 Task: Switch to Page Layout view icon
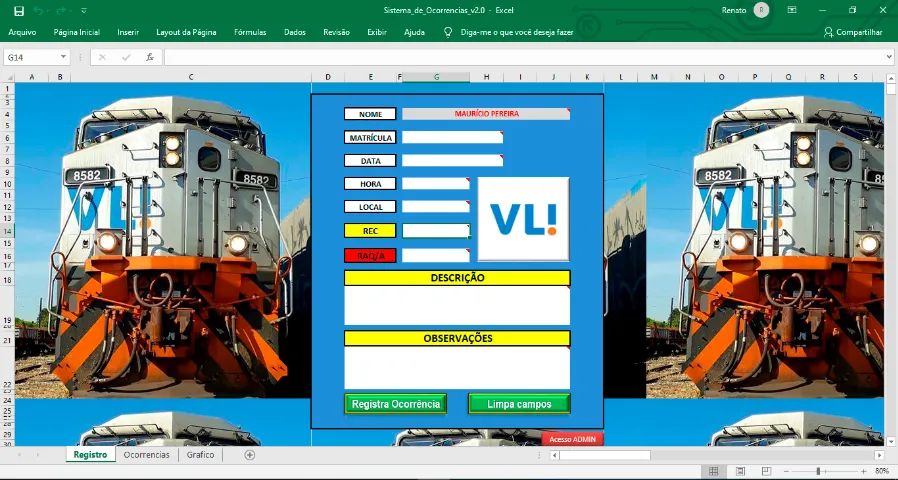[740, 471]
